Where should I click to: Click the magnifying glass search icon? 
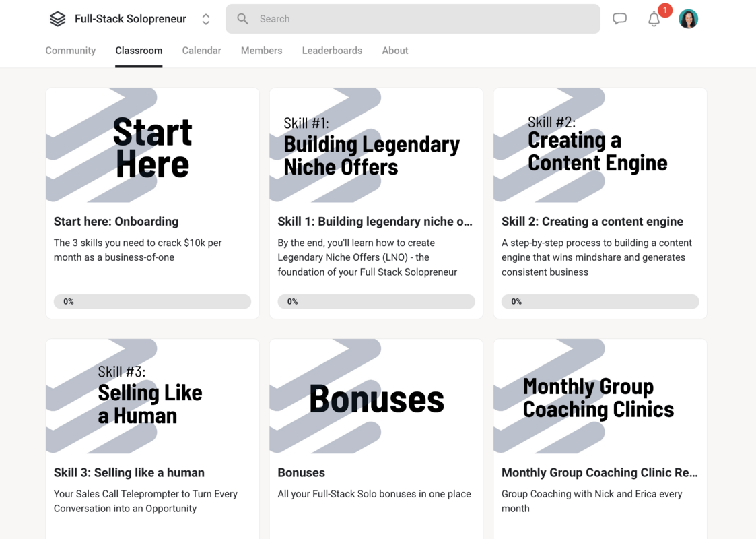[243, 19]
